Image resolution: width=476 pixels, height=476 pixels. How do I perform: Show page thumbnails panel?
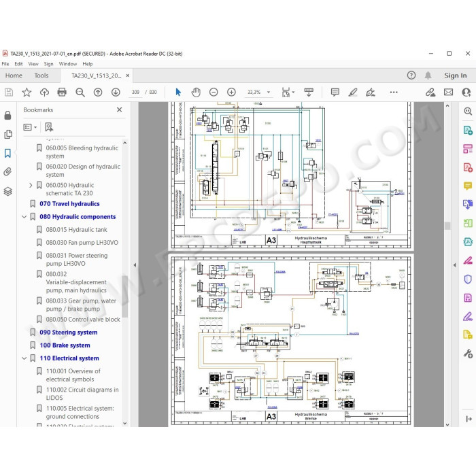tap(8, 134)
